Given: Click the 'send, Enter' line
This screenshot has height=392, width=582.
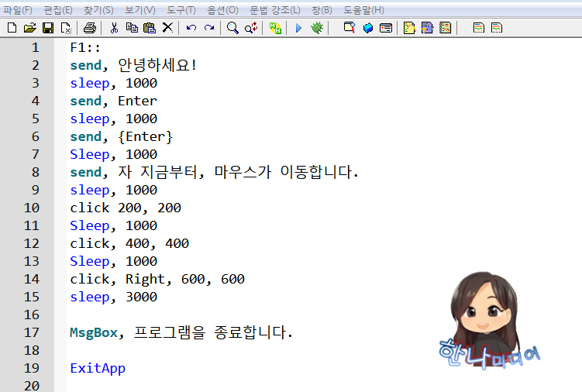Looking at the screenshot, I should click(x=114, y=101).
